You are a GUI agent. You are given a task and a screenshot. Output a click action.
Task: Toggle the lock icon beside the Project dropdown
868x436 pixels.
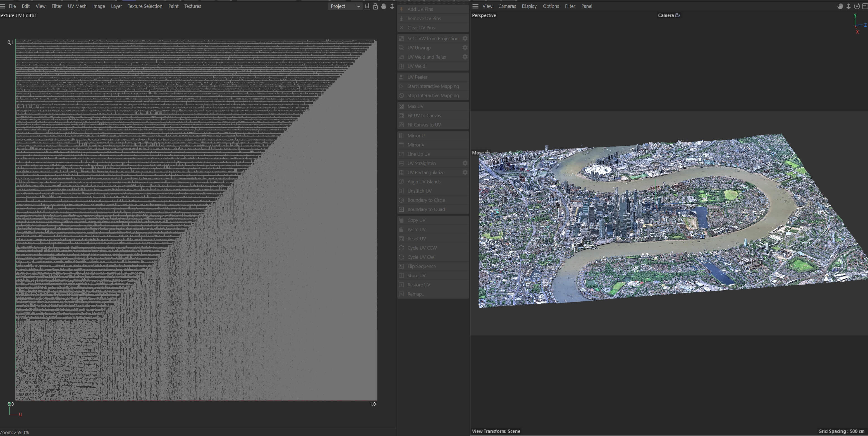[375, 6]
